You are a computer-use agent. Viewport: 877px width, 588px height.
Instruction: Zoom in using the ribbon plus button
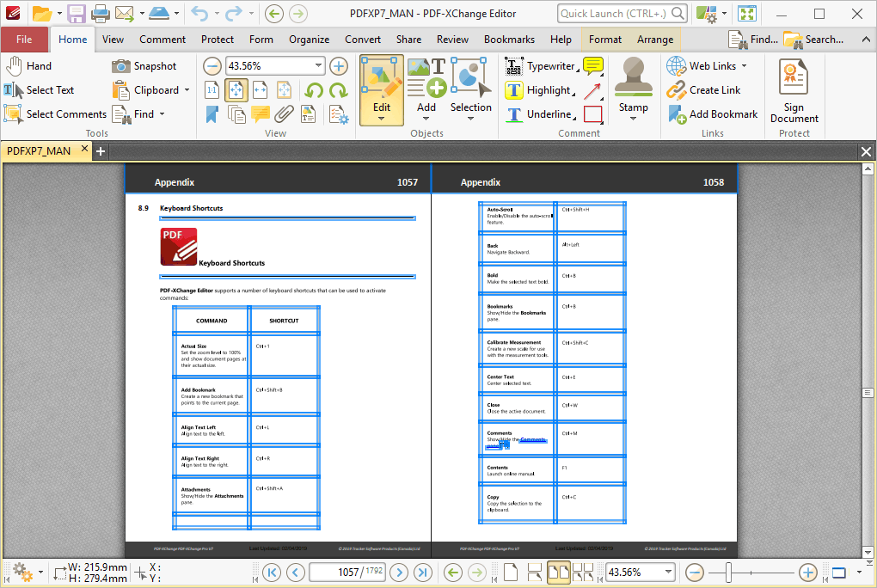click(339, 66)
